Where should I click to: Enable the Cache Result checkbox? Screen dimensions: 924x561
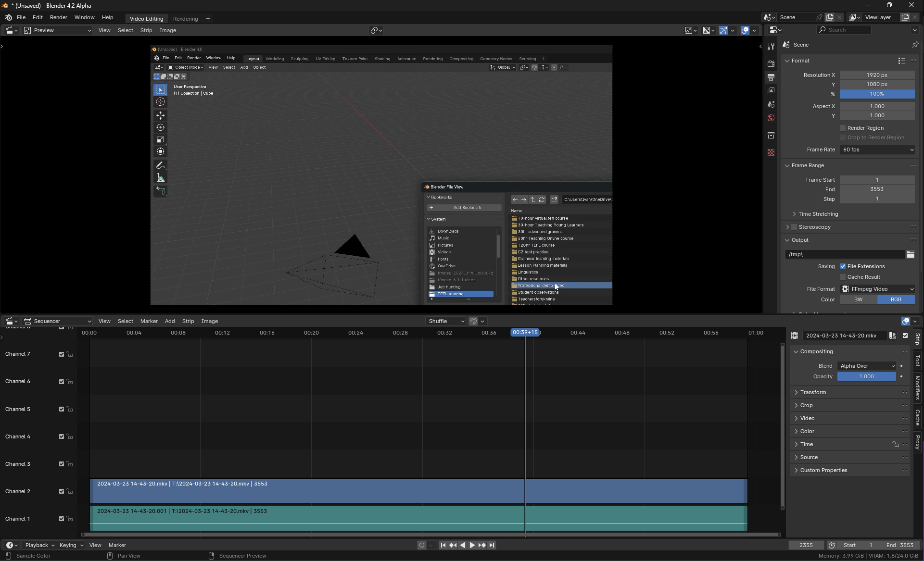(843, 277)
